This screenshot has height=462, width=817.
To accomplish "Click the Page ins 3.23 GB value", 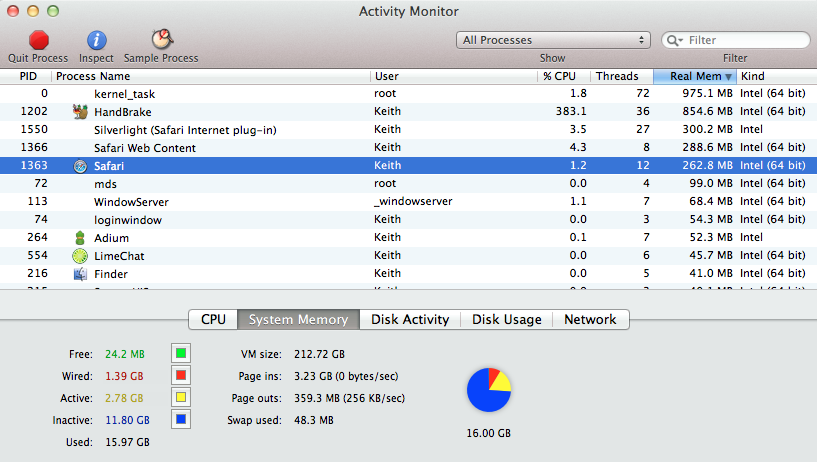I will tap(346, 376).
